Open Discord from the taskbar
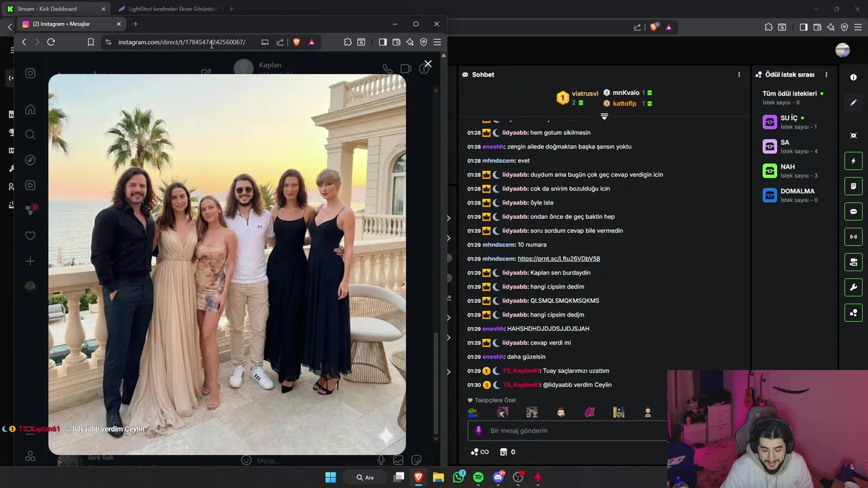The width and height of the screenshot is (868, 488). click(498, 477)
